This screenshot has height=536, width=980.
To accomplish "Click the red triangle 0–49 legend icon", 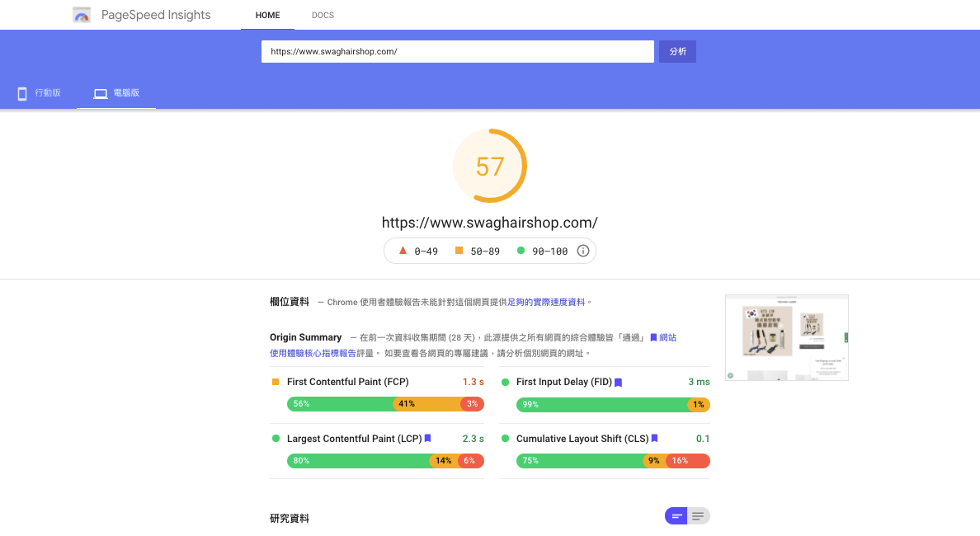I will coord(403,251).
